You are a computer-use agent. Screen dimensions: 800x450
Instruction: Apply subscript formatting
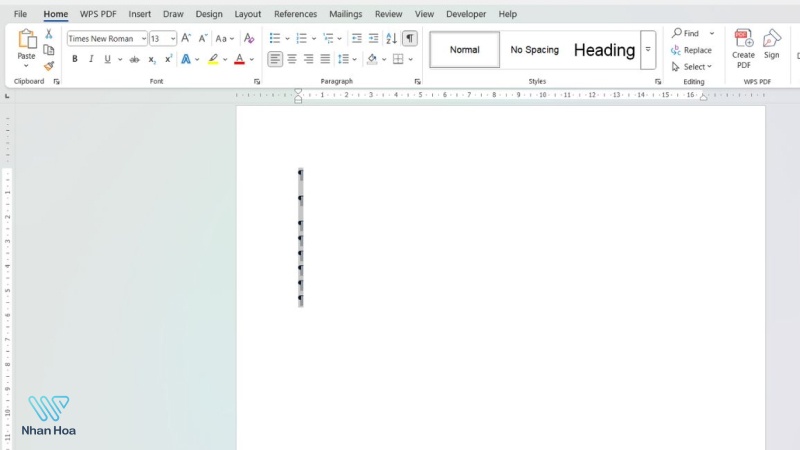pyautogui.click(x=152, y=59)
